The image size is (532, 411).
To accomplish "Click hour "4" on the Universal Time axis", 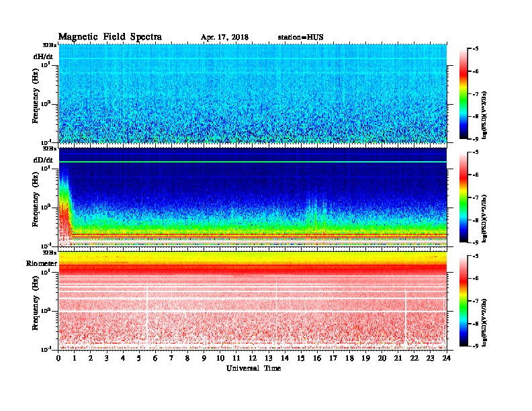I will (123, 359).
